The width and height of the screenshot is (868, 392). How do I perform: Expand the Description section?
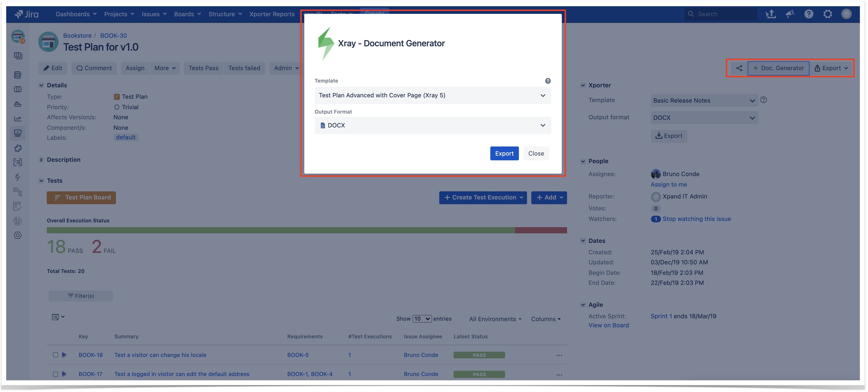(x=41, y=160)
